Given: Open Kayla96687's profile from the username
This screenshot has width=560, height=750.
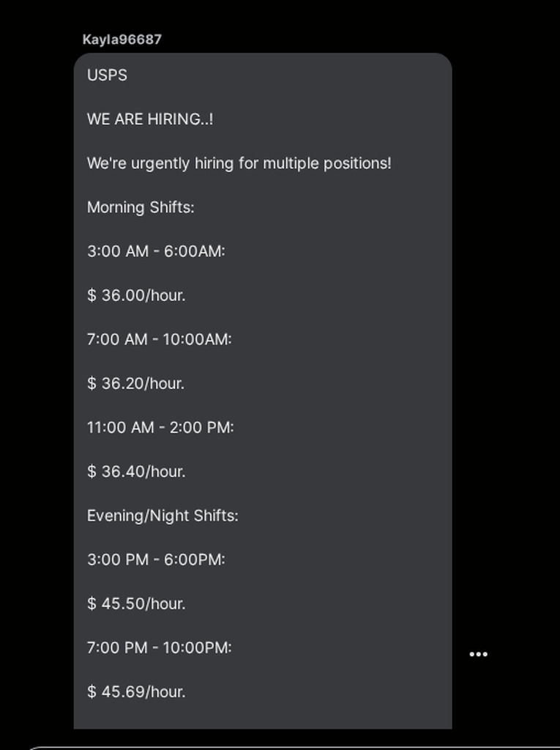Looking at the screenshot, I should 122,40.
